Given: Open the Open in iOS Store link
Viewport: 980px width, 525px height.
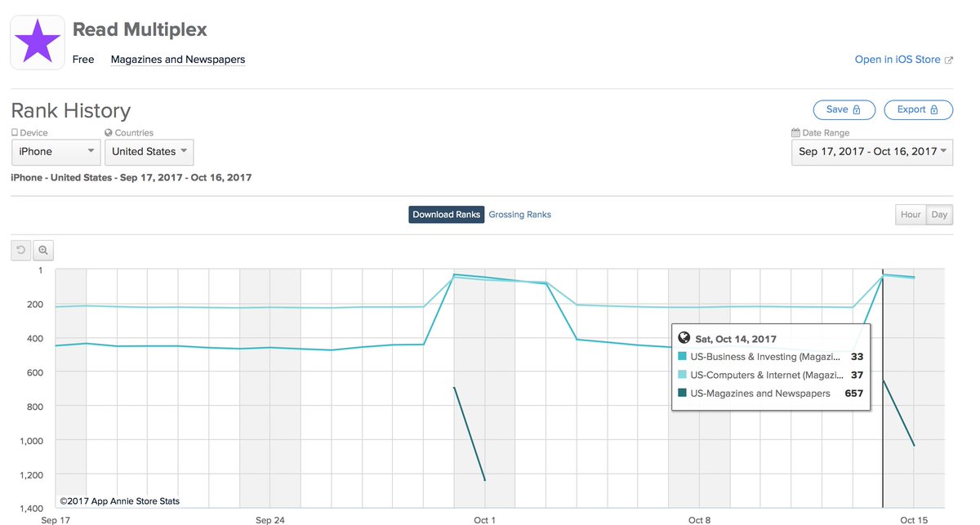Looking at the screenshot, I should pyautogui.click(x=898, y=60).
